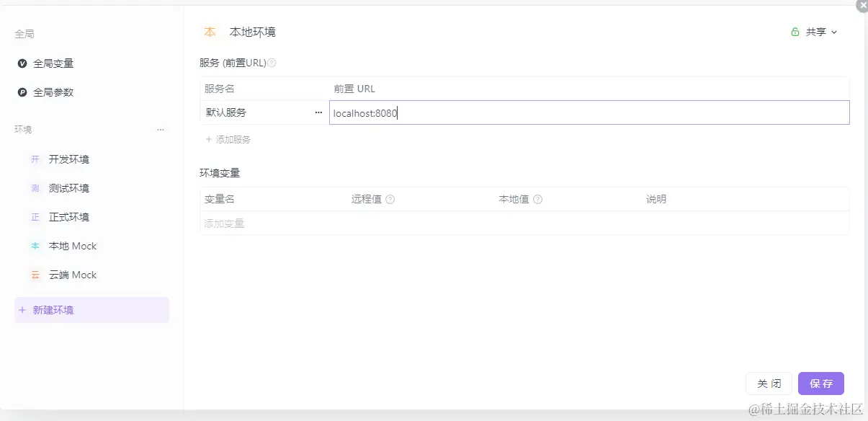Click the 正式环境 badge icon

coord(35,217)
